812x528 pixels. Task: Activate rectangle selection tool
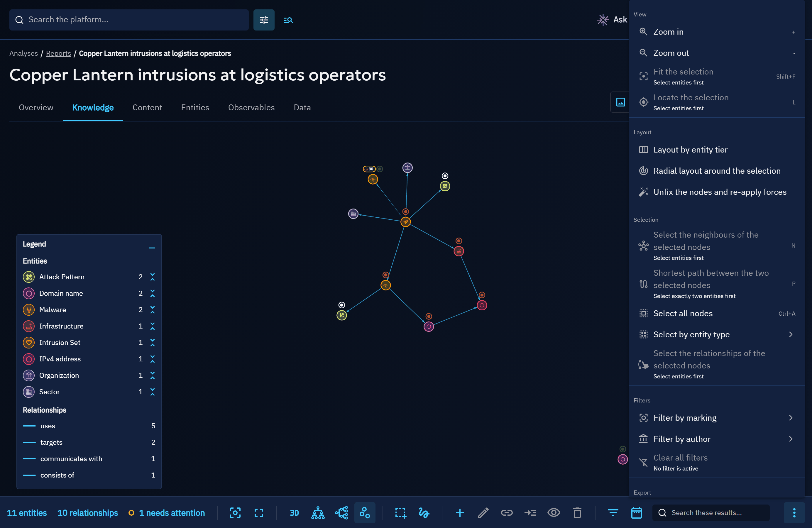pos(400,513)
